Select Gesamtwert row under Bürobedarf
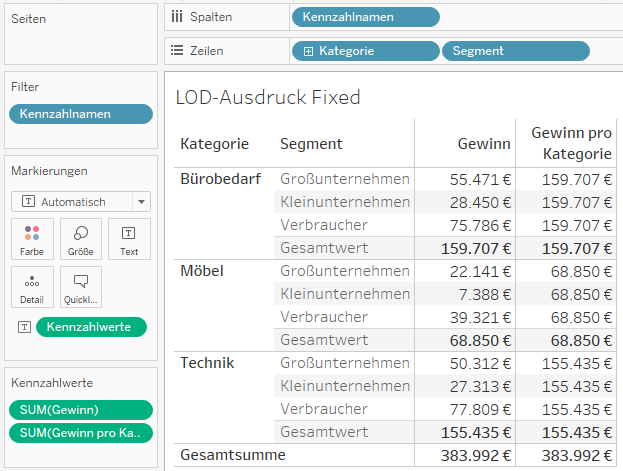 (324, 248)
